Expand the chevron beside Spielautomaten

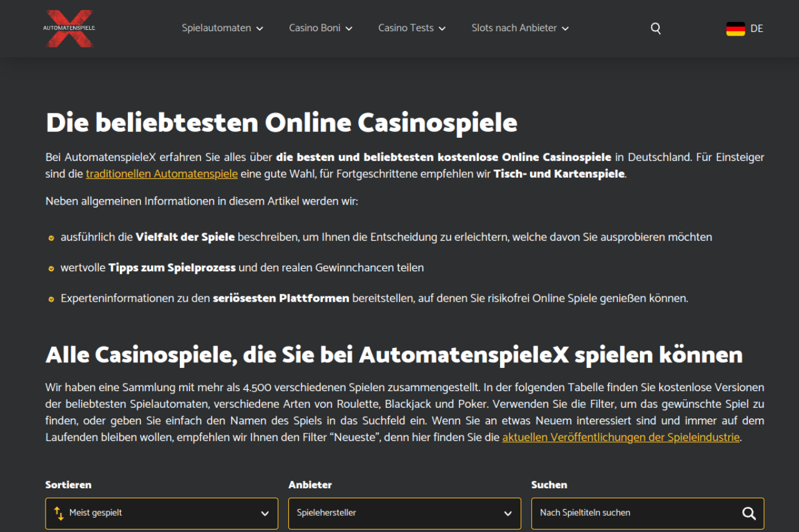tap(260, 29)
